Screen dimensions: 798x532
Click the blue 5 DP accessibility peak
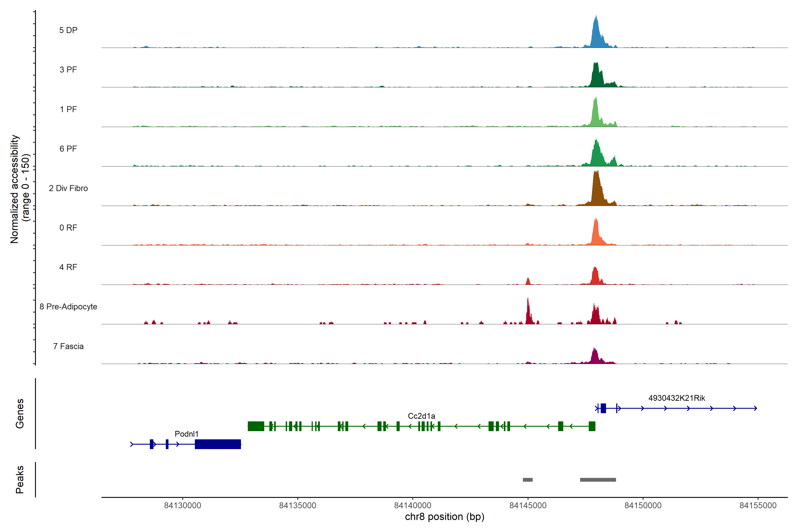click(596, 36)
